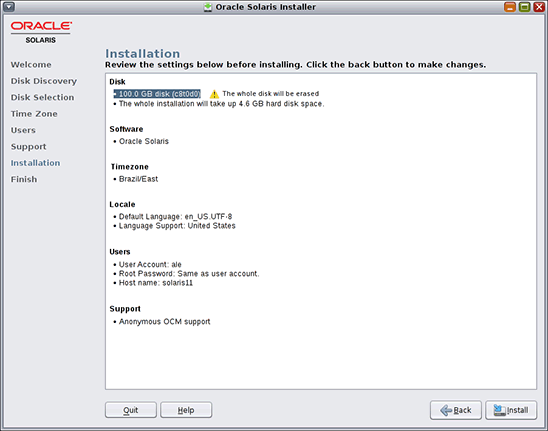Click the Users section heading in summary
This screenshot has width=548, height=431.
tap(120, 252)
